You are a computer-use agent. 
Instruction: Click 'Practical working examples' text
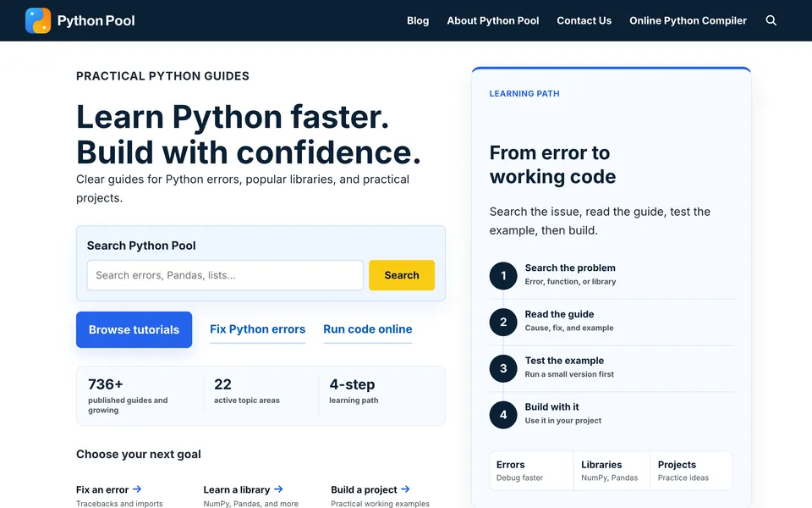tap(380, 503)
